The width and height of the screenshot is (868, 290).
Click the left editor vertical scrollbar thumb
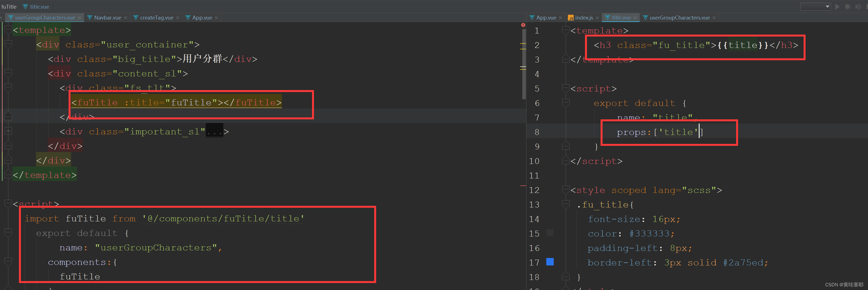pos(524,64)
